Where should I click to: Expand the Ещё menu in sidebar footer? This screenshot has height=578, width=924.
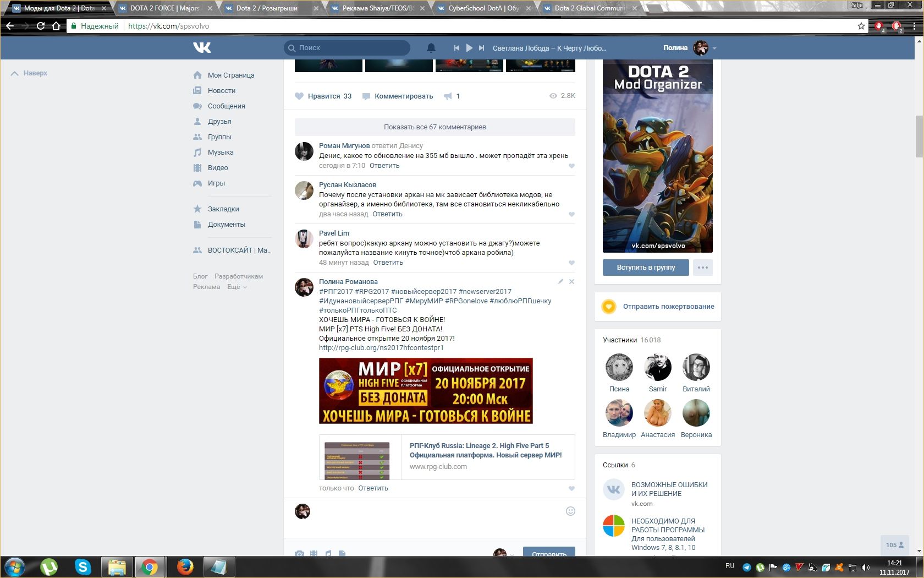click(x=237, y=287)
